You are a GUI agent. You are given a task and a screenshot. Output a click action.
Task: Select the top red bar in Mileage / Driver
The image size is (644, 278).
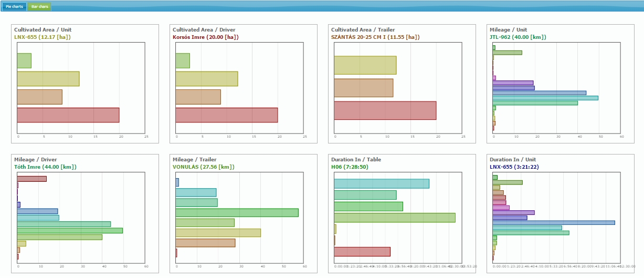31,179
